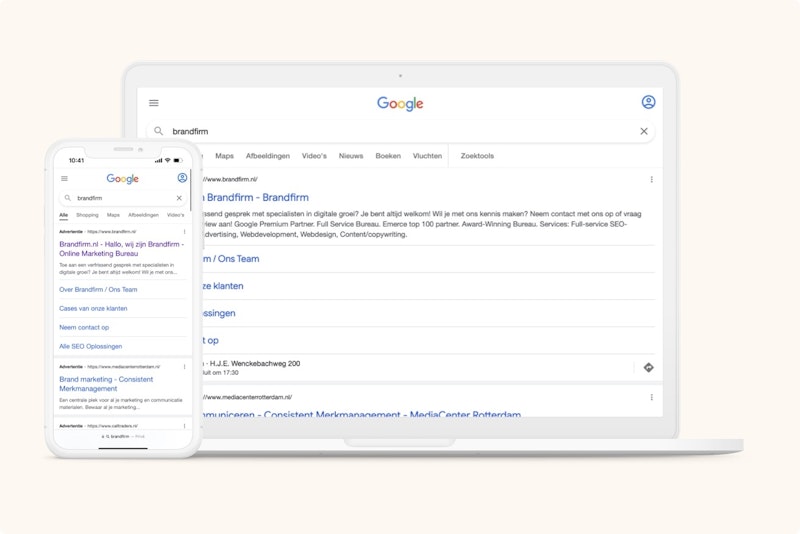
Task: Tap the 'Alle SEO Oplossingen' sitelink on the phone
Action: click(x=90, y=346)
